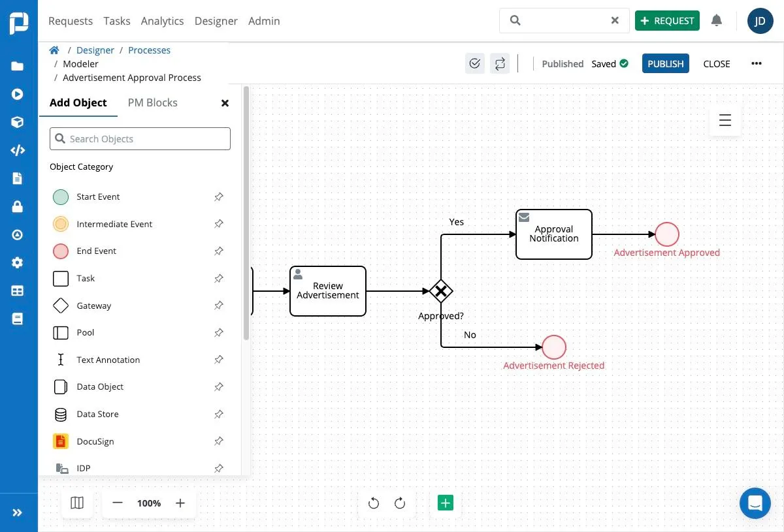Toggle the mini-map icon
The height and width of the screenshot is (532, 784).
(x=77, y=503)
